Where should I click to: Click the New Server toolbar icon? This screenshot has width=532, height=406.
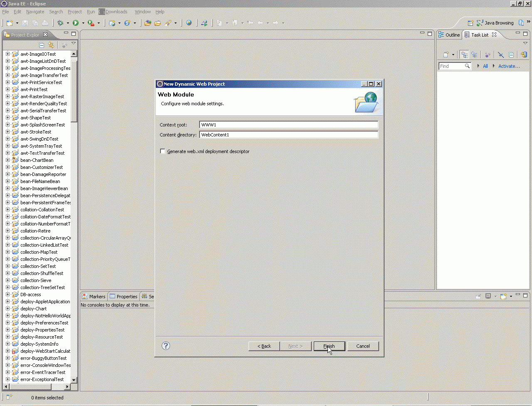click(112, 23)
